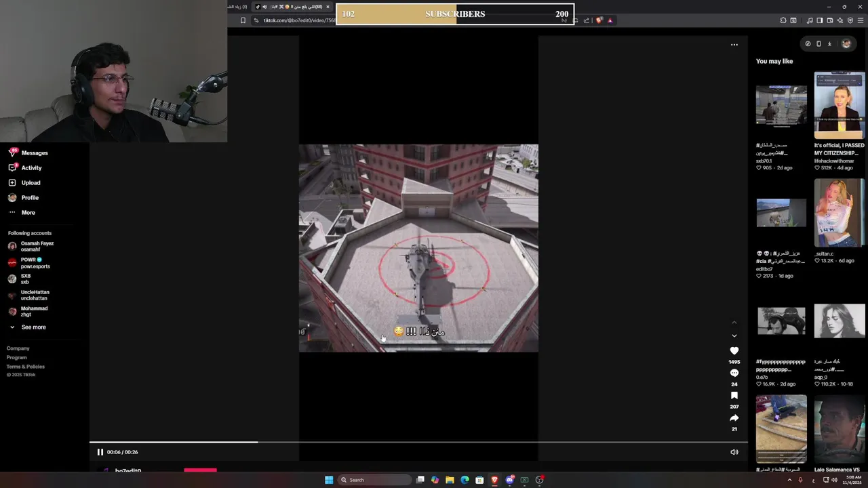Screen dimensions: 868x488
Task: Open the Brave Wallet icon
Action: coord(830,20)
